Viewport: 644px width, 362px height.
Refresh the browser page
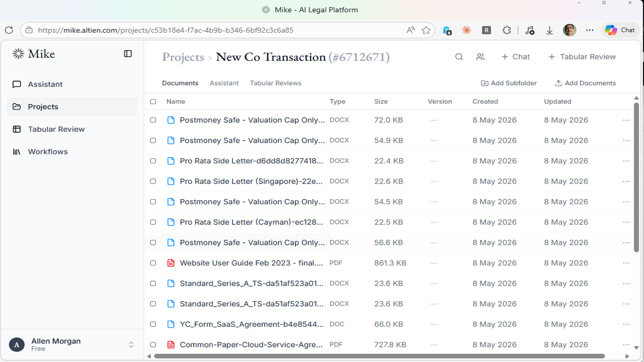[x=9, y=30]
